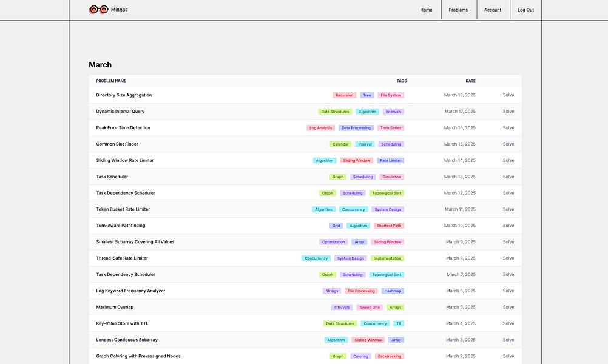
Task: Click the Sweep Line tag
Action: coord(370,307)
